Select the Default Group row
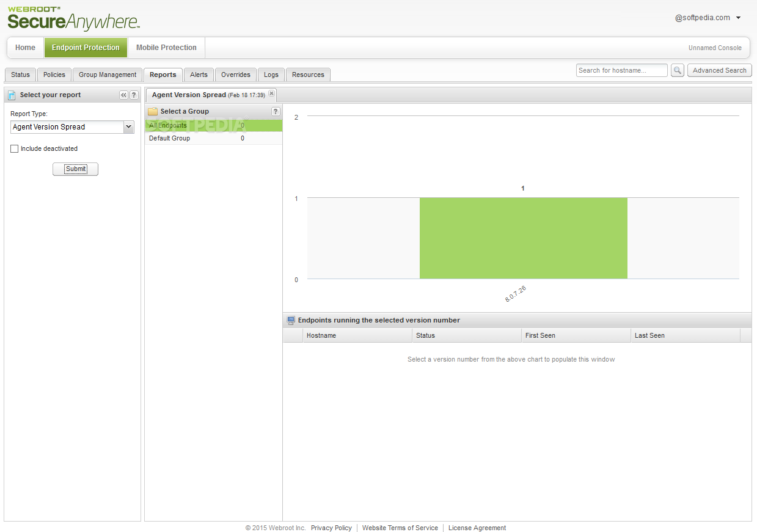Viewport: 757px width, 532px height. (x=213, y=138)
